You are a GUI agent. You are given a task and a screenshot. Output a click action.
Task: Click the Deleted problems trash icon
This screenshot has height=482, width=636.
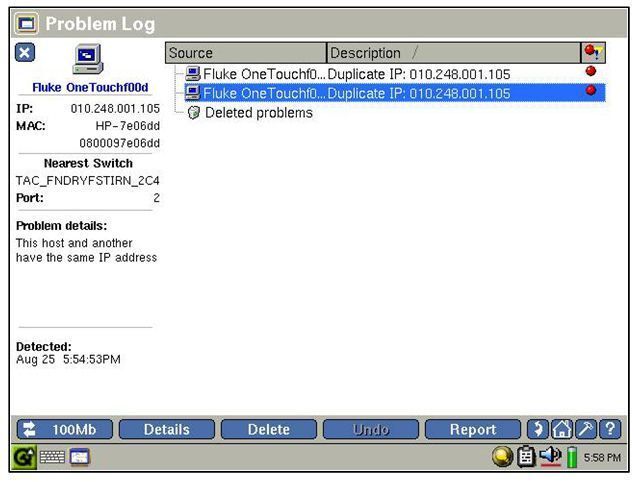coord(194,113)
